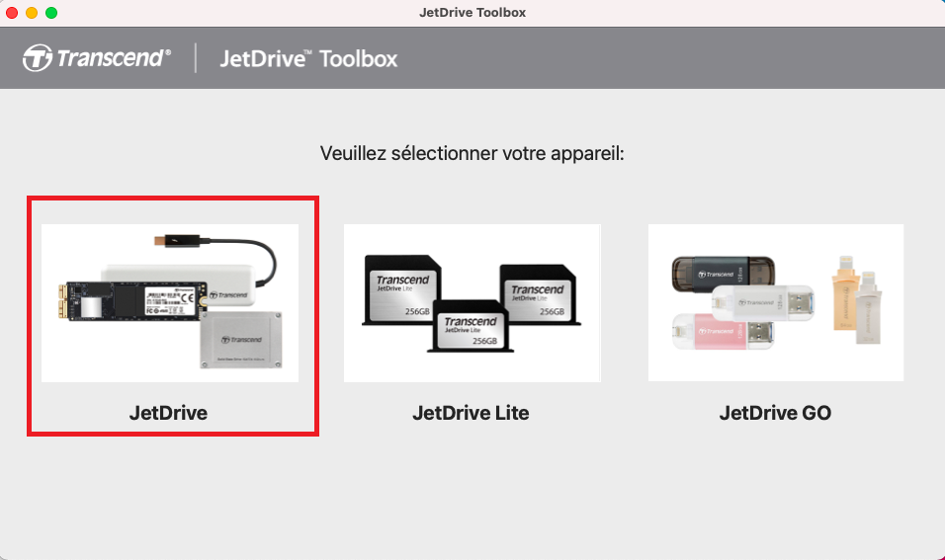The height and width of the screenshot is (560, 945).
Task: Maximize the window with green button
Action: point(51,13)
